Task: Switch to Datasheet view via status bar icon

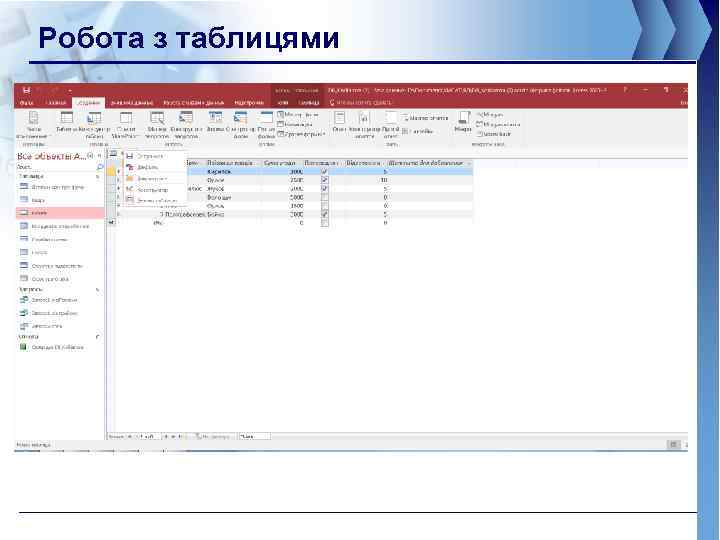Action: (x=673, y=444)
